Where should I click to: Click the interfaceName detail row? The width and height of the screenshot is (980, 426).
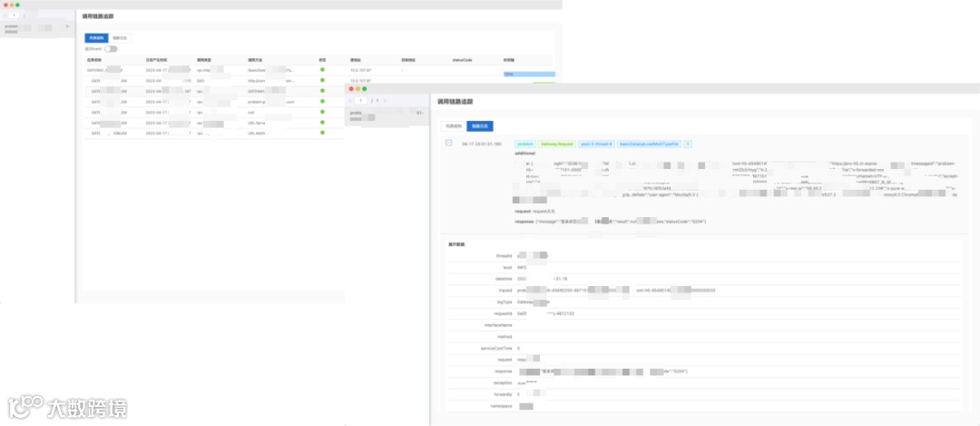(x=704, y=325)
